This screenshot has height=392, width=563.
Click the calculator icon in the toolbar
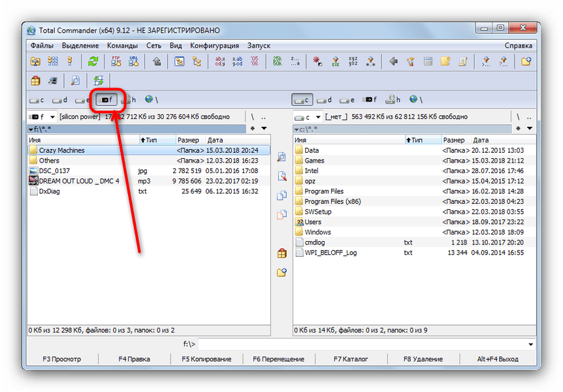click(428, 61)
